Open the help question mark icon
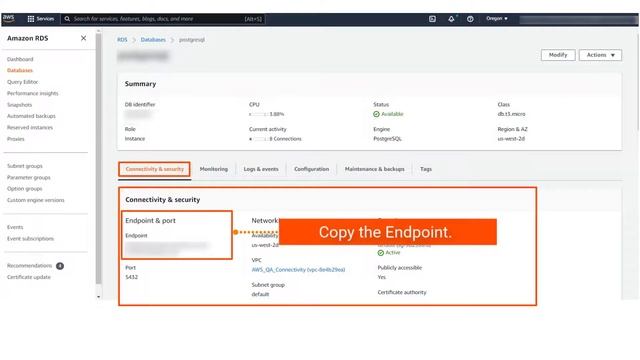Image resolution: width=640 pixels, height=360 pixels. tap(470, 19)
